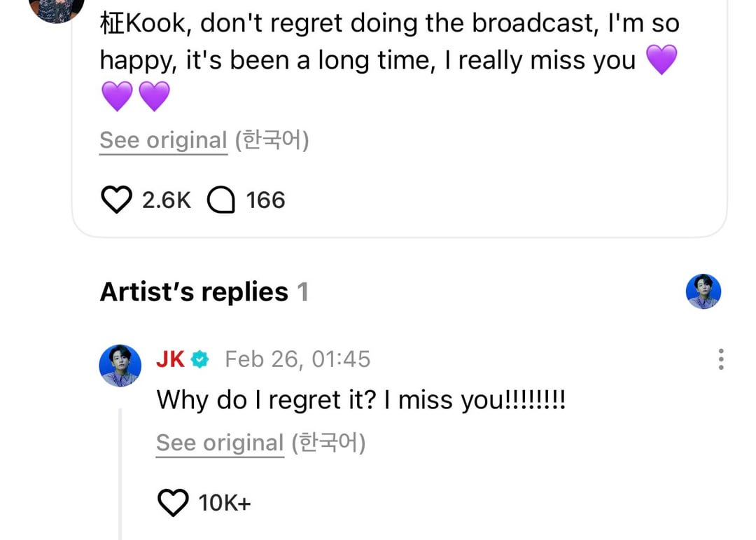See original Korean text of JK's reply

220,443
